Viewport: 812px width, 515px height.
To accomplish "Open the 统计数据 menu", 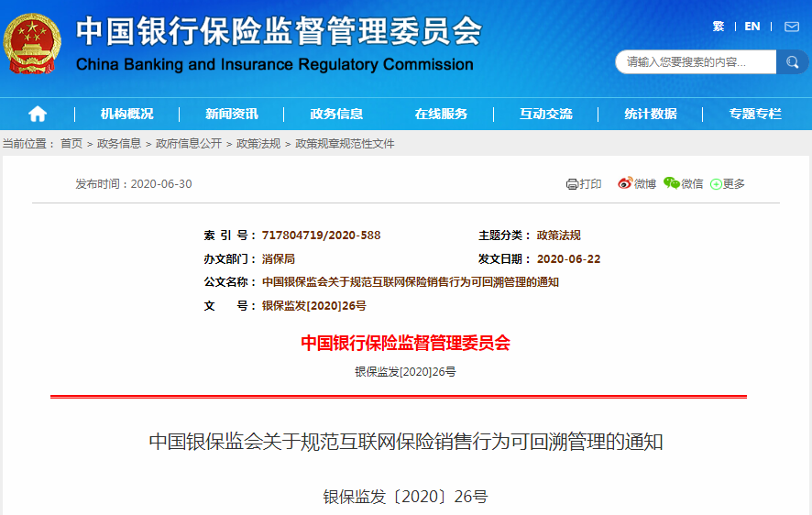I will click(x=651, y=114).
